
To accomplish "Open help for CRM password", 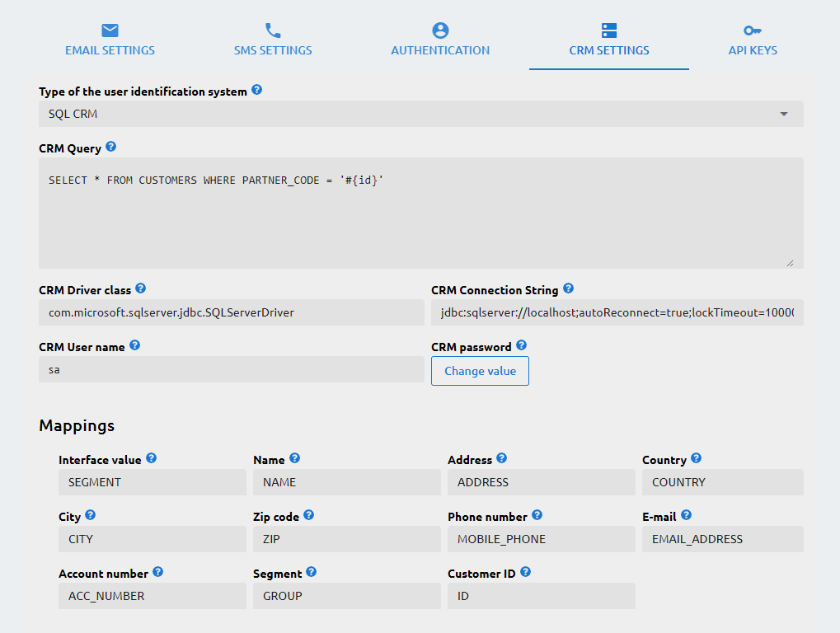I will click(520, 346).
